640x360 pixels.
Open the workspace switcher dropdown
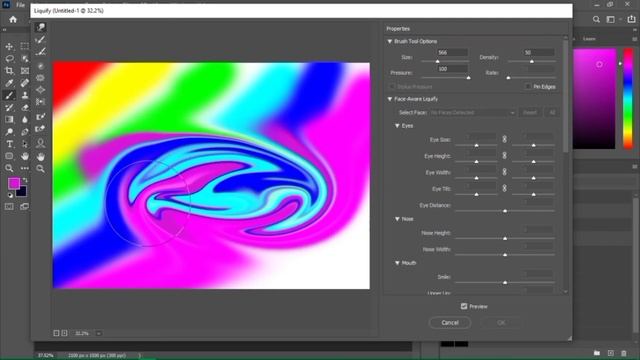coord(612,19)
